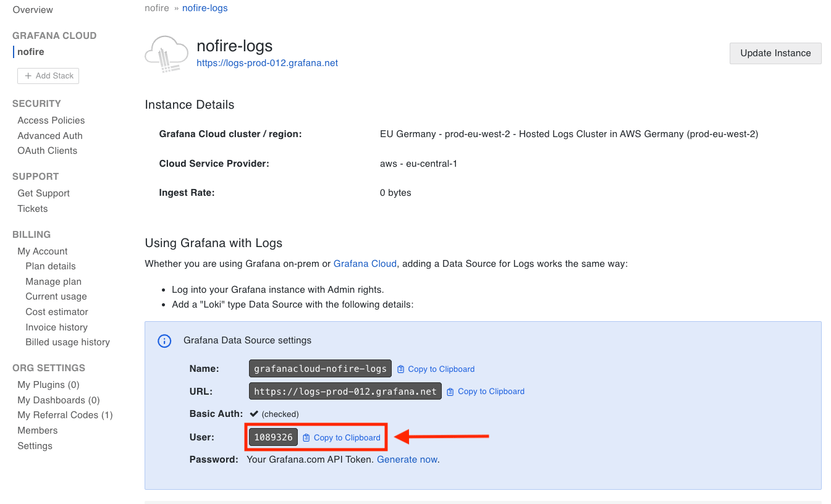
Task: Click the cluster region value starting "EU Germany"
Action: click(569, 134)
